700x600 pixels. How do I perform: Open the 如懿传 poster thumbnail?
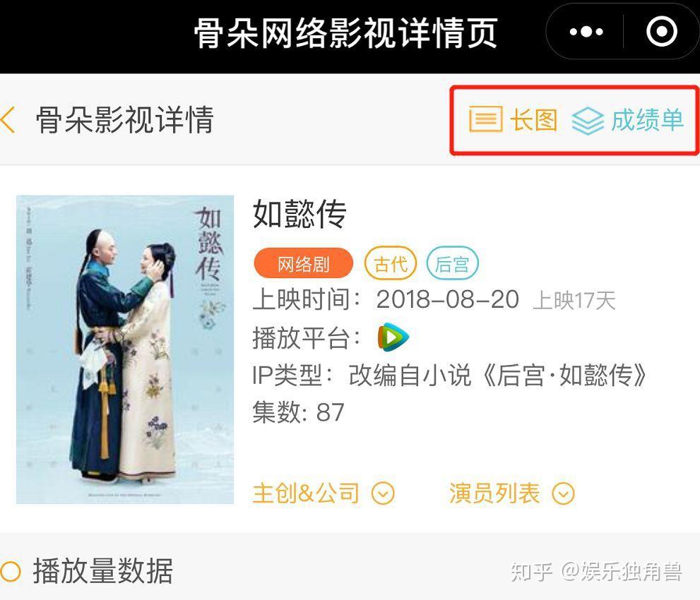[x=125, y=349]
